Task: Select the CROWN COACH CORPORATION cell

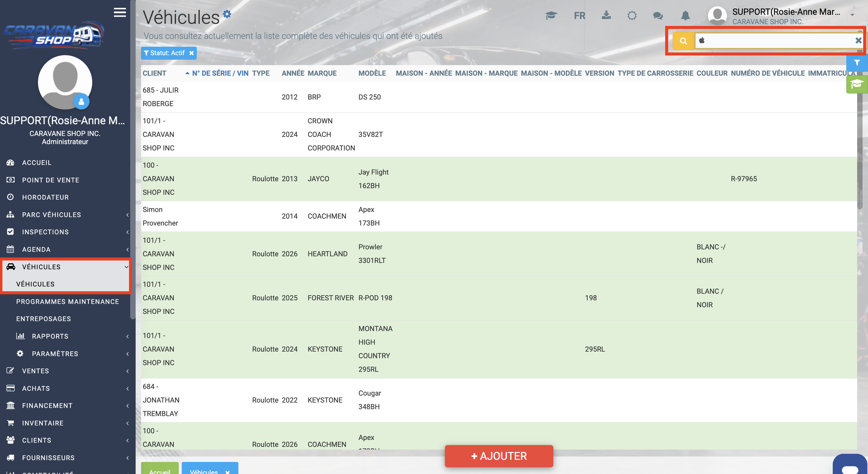Action: pyautogui.click(x=331, y=134)
